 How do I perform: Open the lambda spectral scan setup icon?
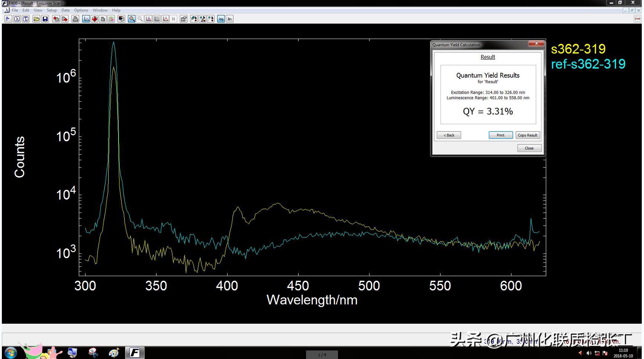coord(17,19)
